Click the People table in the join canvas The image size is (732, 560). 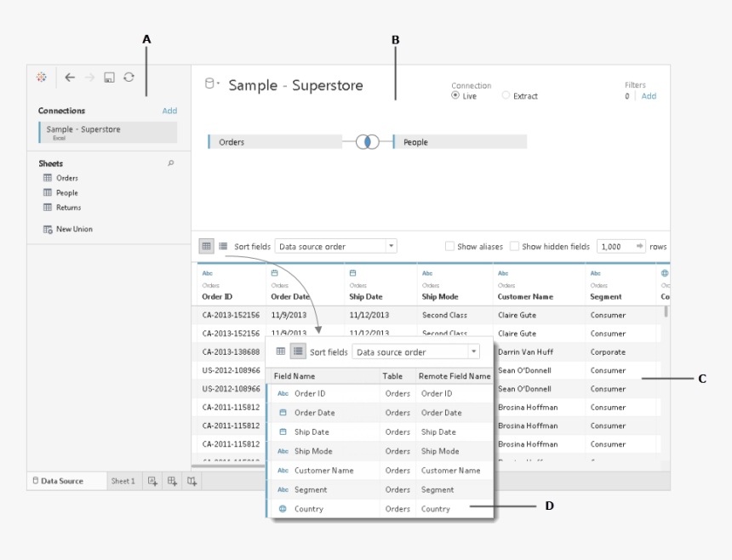pyautogui.click(x=460, y=142)
